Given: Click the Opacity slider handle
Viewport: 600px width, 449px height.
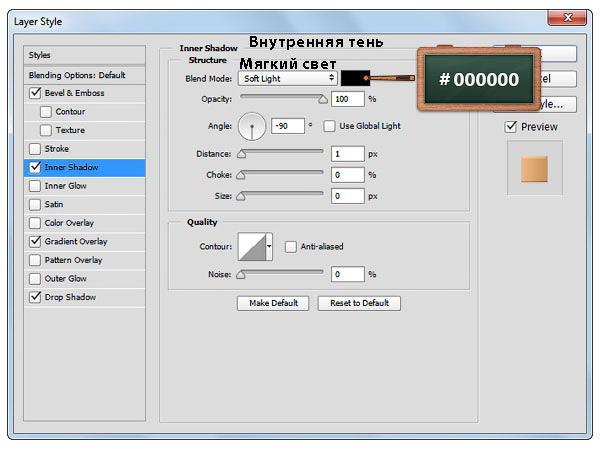Looking at the screenshot, I should tap(323, 100).
